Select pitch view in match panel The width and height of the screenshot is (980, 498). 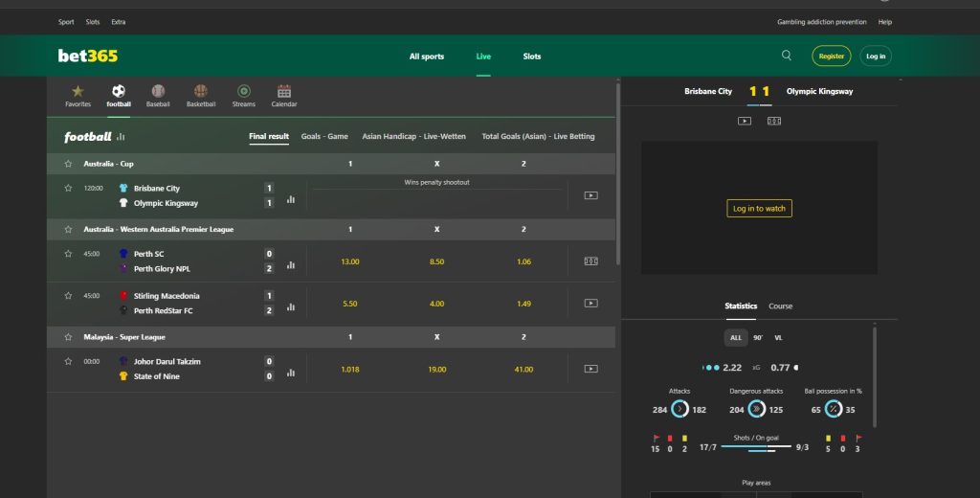click(773, 121)
